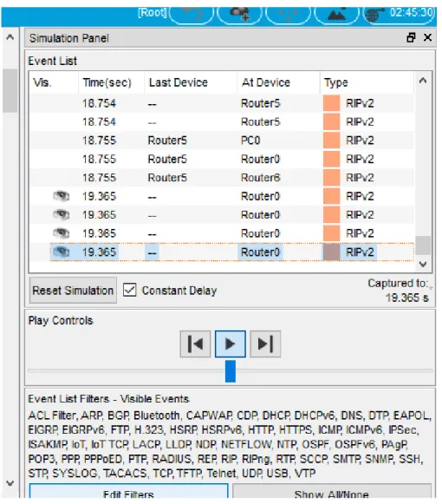
Task: Click the Set Tiled Background mountain icon
Action: click(x=336, y=14)
